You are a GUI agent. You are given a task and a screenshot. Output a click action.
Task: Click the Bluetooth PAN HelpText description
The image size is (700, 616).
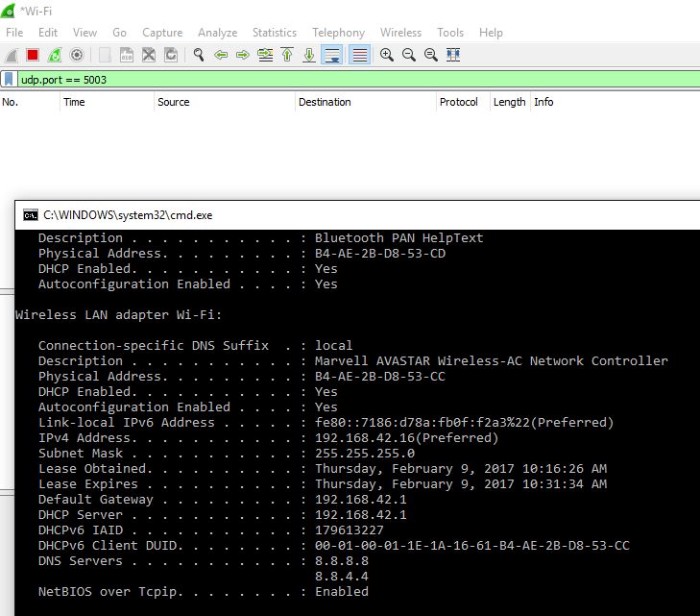click(x=399, y=238)
